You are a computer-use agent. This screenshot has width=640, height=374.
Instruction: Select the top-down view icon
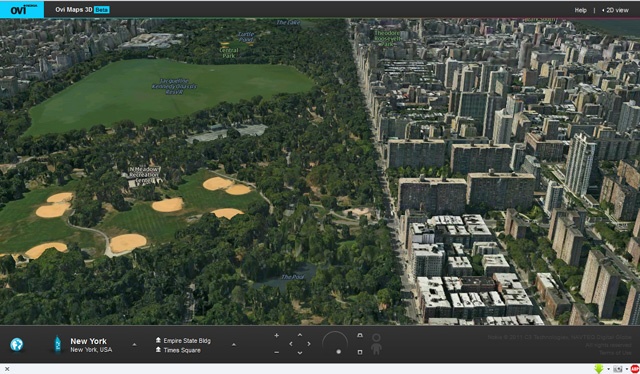coord(360,352)
